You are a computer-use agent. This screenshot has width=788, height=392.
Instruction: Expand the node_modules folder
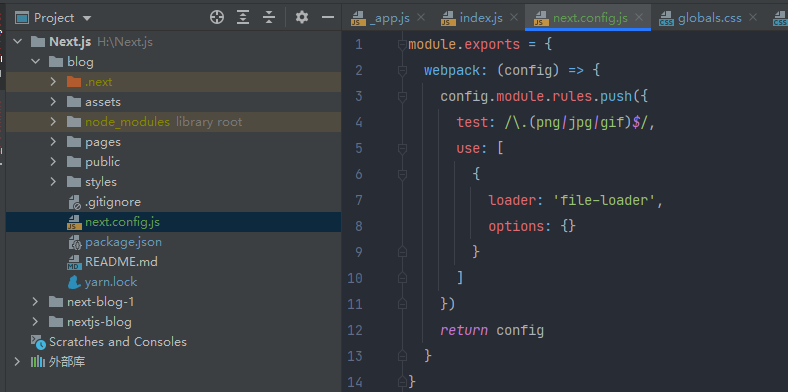(53, 122)
